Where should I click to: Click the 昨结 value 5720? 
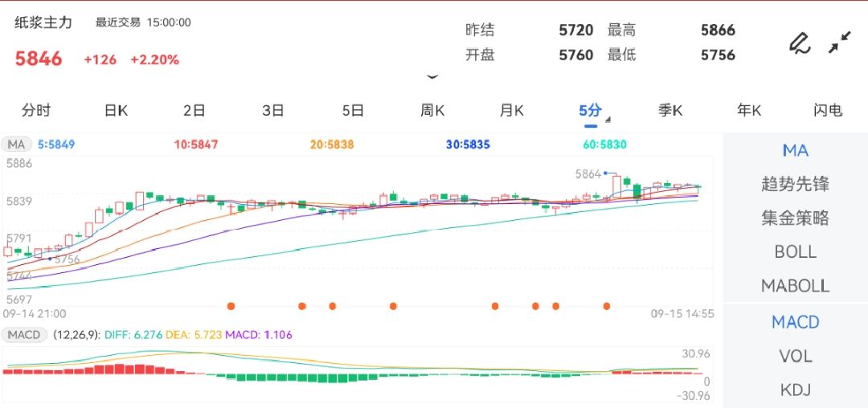click(576, 30)
